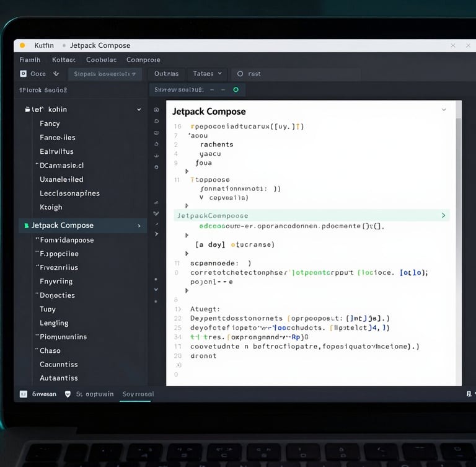This screenshot has width=476, height=467.
Task: Unfold the triangle below the foua line
Action: (187, 171)
